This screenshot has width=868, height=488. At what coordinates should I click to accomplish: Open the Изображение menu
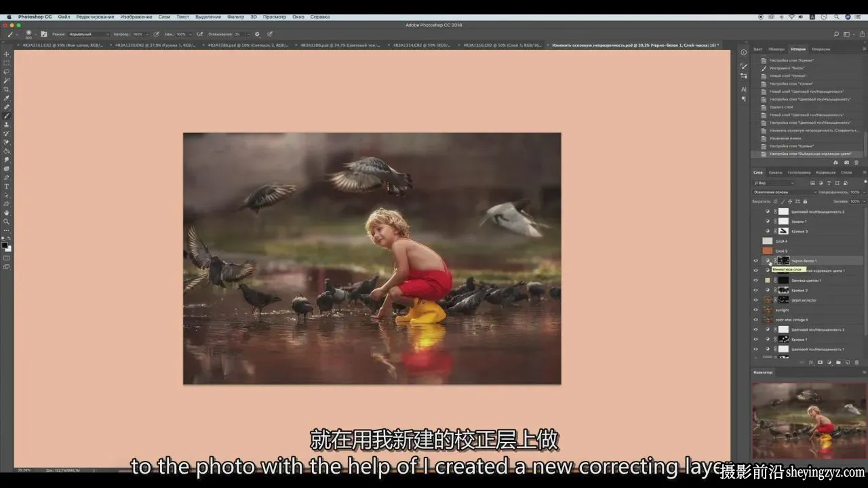click(136, 16)
